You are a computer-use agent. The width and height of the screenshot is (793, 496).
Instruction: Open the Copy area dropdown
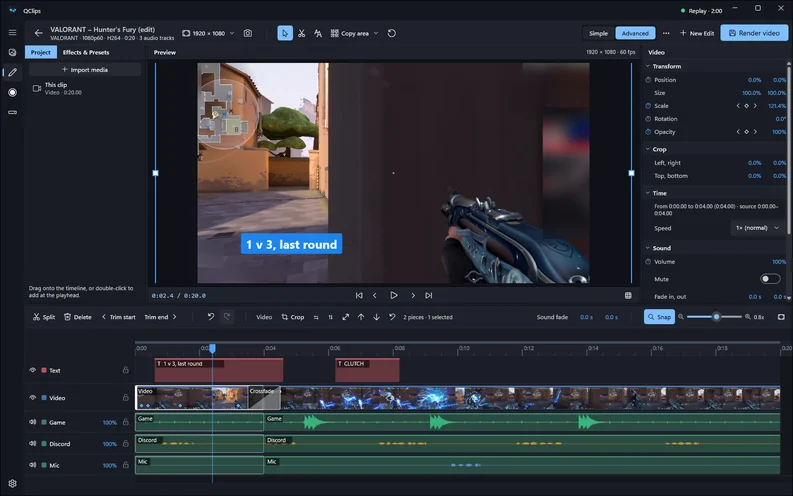click(x=355, y=33)
